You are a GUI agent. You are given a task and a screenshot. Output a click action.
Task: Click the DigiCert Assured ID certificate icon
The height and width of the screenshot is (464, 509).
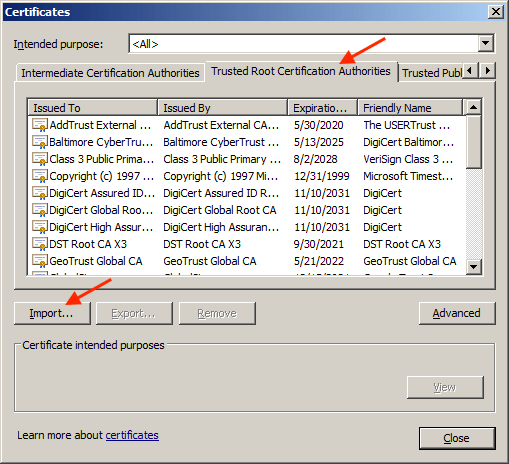39,193
